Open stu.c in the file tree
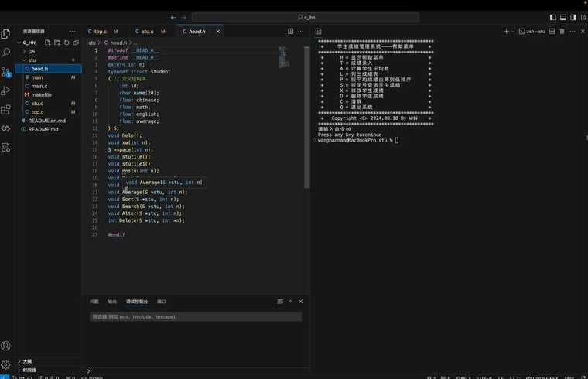This screenshot has height=379, width=588. 48,103
